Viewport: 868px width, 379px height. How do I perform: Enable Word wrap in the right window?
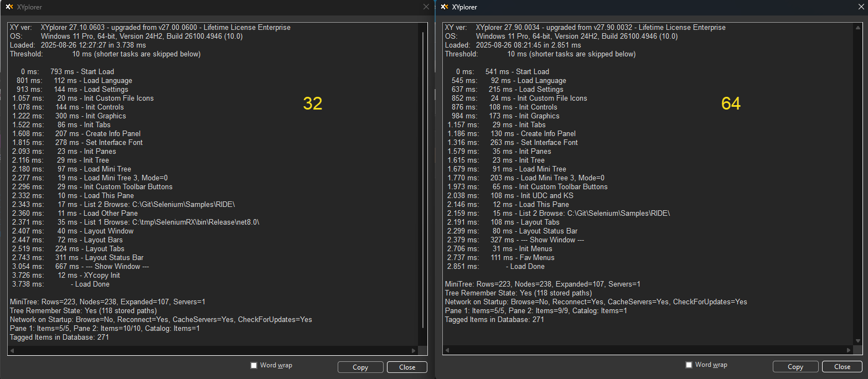[x=689, y=365]
